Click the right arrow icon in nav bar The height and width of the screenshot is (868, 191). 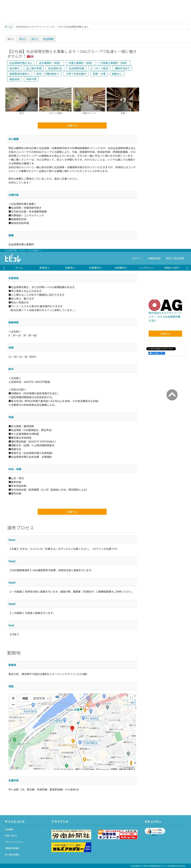[x=187, y=268]
